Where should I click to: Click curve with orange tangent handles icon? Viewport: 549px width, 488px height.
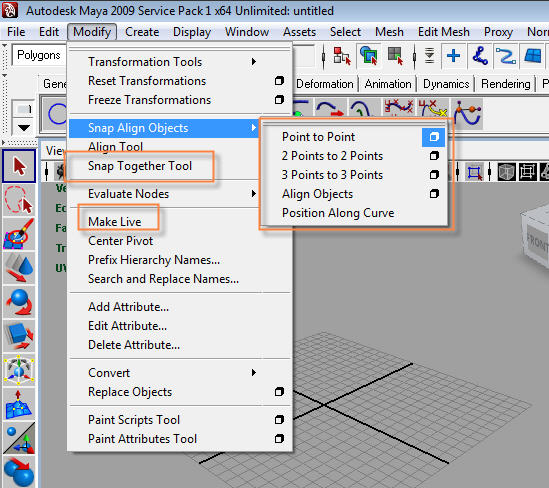(x=467, y=113)
